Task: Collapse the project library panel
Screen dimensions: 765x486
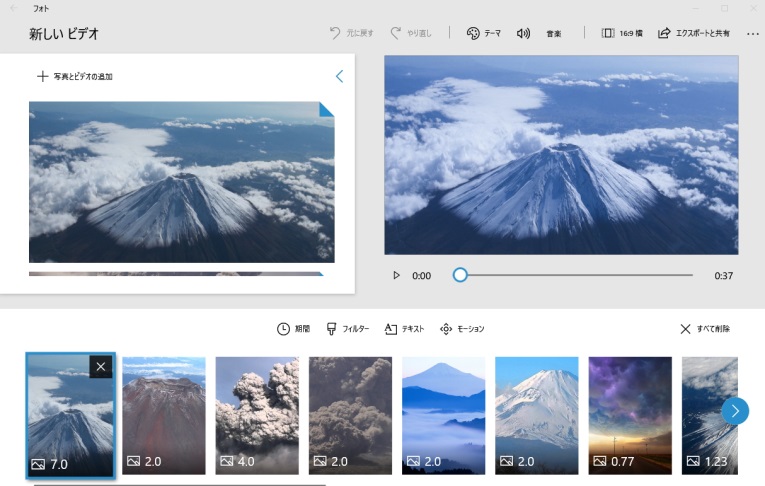Action: click(339, 76)
